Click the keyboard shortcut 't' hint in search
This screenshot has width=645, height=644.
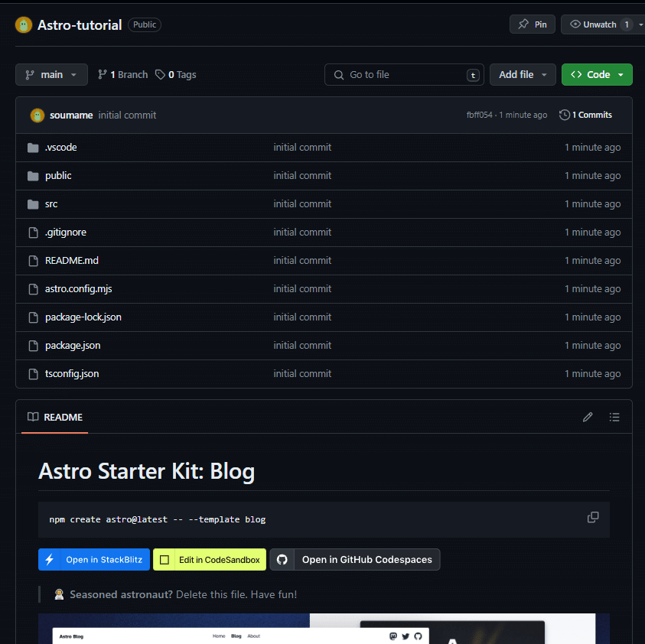pos(473,75)
